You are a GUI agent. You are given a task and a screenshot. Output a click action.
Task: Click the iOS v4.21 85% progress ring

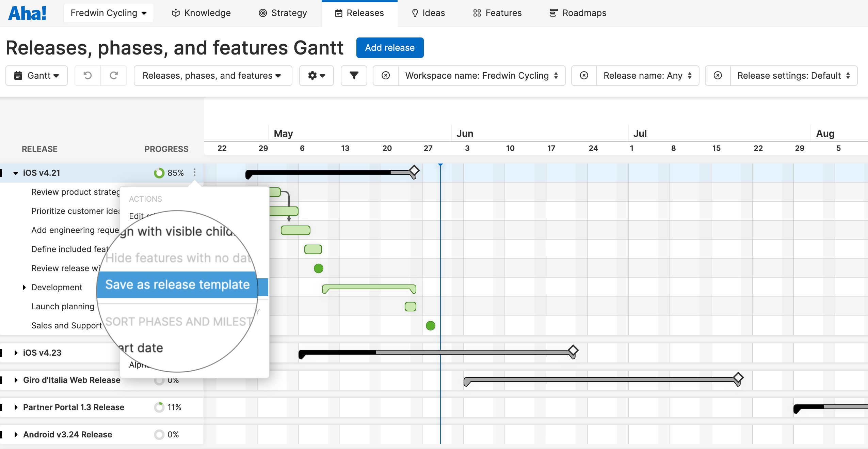tap(159, 173)
